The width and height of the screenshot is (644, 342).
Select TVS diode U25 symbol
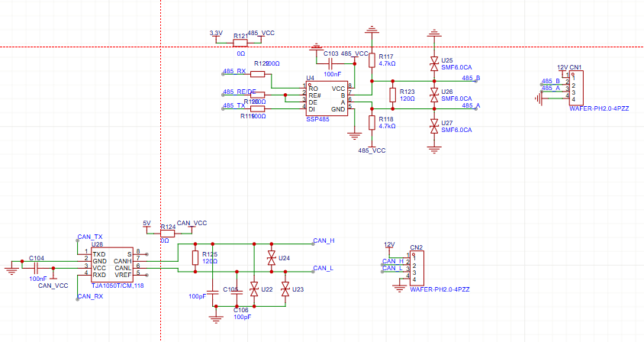point(434,63)
